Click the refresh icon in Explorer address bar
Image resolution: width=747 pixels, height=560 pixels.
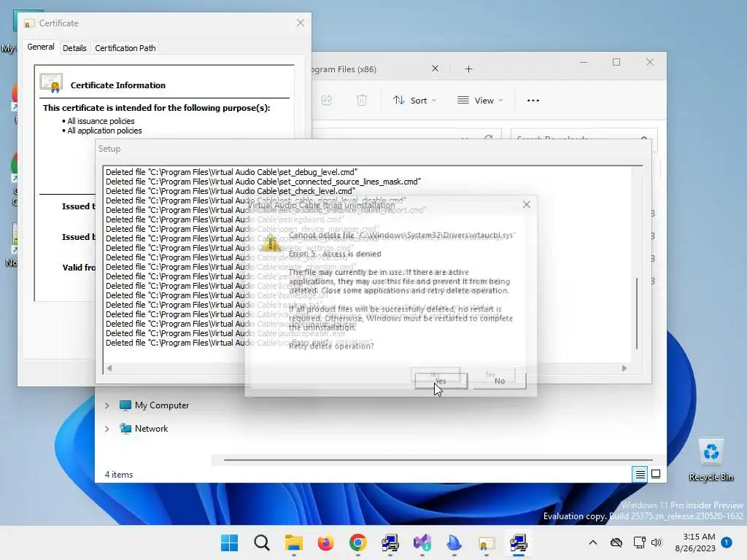click(488, 138)
